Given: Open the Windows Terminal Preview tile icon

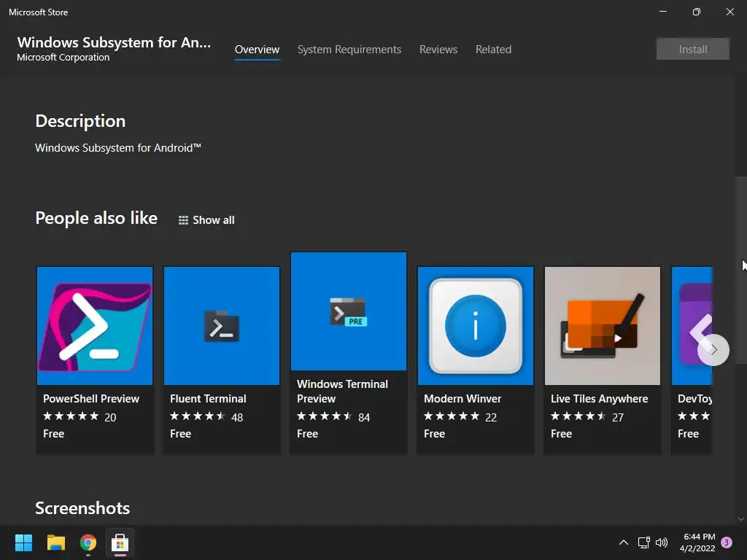Looking at the screenshot, I should click(349, 311).
